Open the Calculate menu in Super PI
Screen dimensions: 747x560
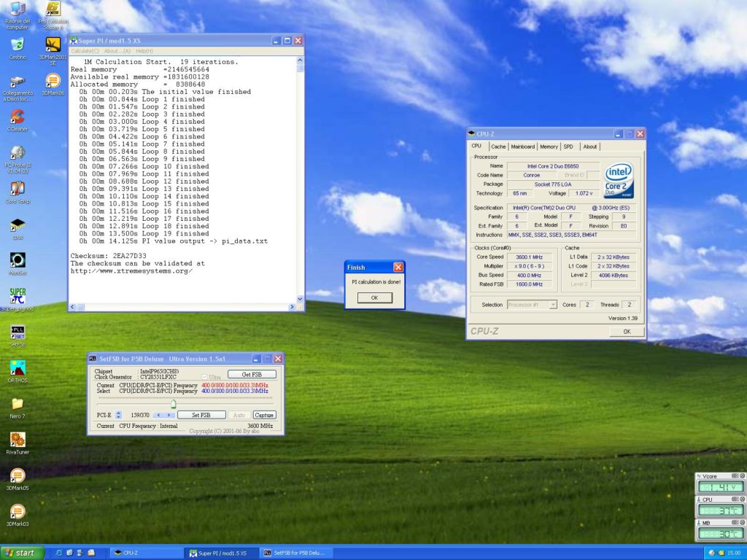(85, 51)
